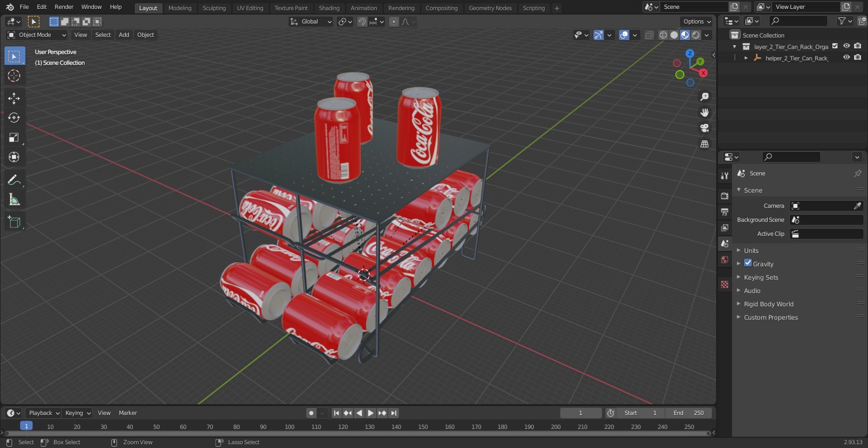
Task: Open the Object Mode dropdown
Action: click(37, 35)
